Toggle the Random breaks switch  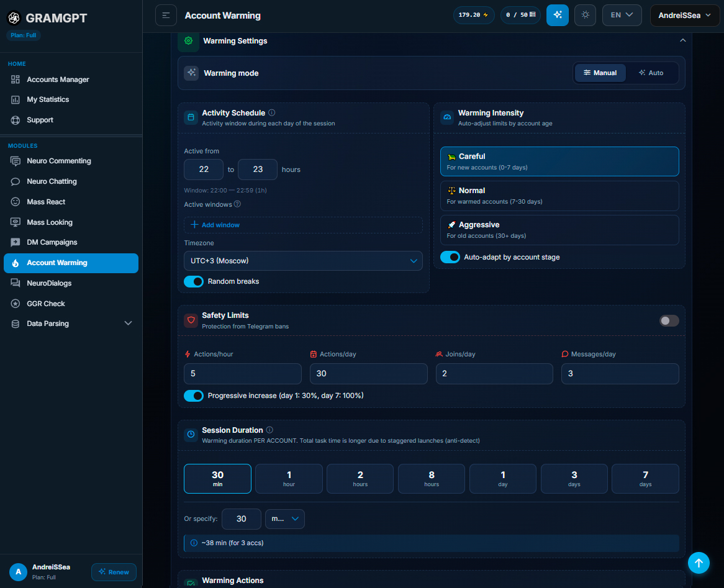[194, 282]
